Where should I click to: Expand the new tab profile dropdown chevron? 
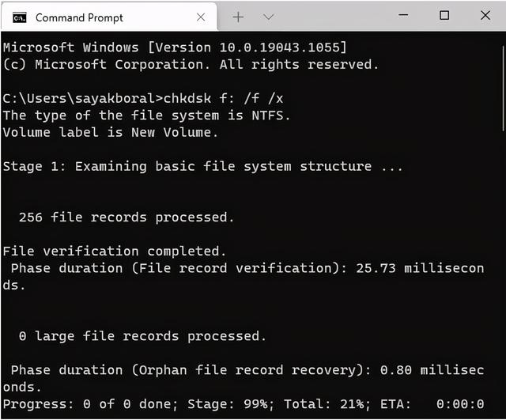269,17
